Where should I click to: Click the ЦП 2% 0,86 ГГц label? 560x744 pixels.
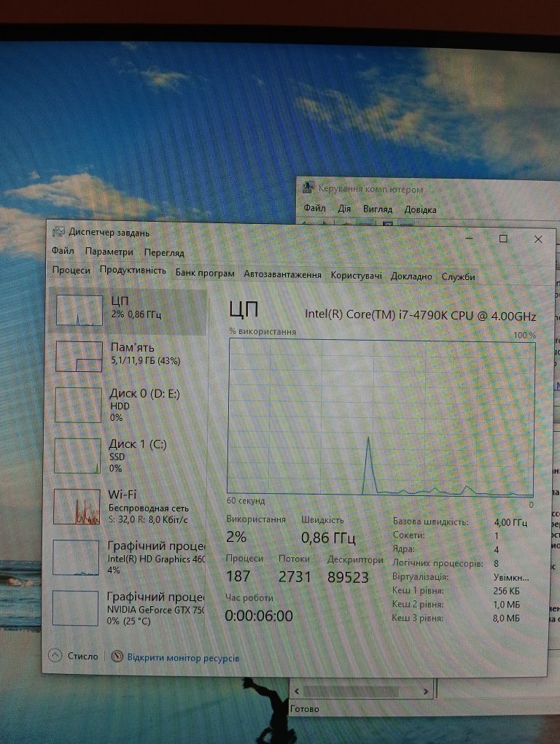pos(136,307)
